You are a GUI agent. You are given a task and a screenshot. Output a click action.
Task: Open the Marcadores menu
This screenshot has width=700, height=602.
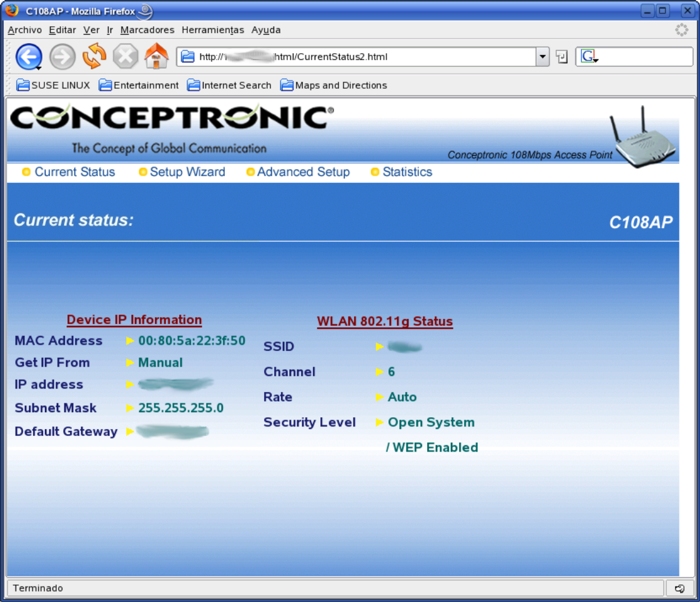tap(147, 30)
